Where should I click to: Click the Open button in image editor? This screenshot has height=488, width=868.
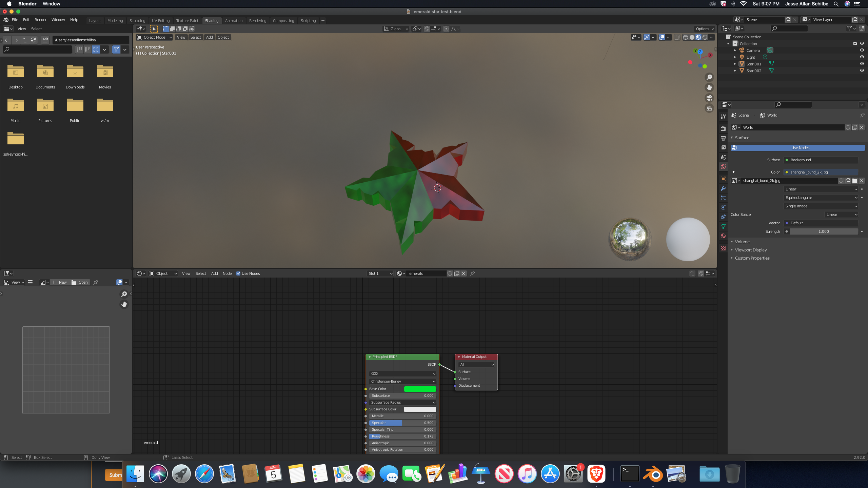[80, 282]
